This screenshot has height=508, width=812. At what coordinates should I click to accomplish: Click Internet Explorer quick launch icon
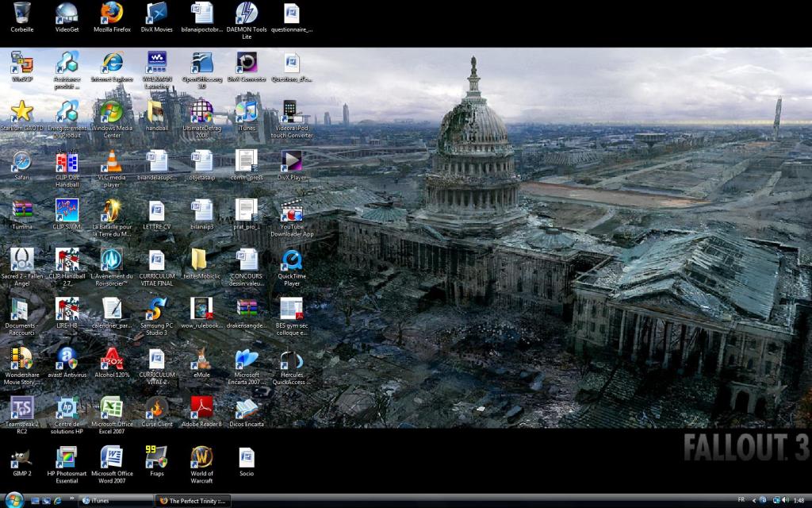[57, 501]
